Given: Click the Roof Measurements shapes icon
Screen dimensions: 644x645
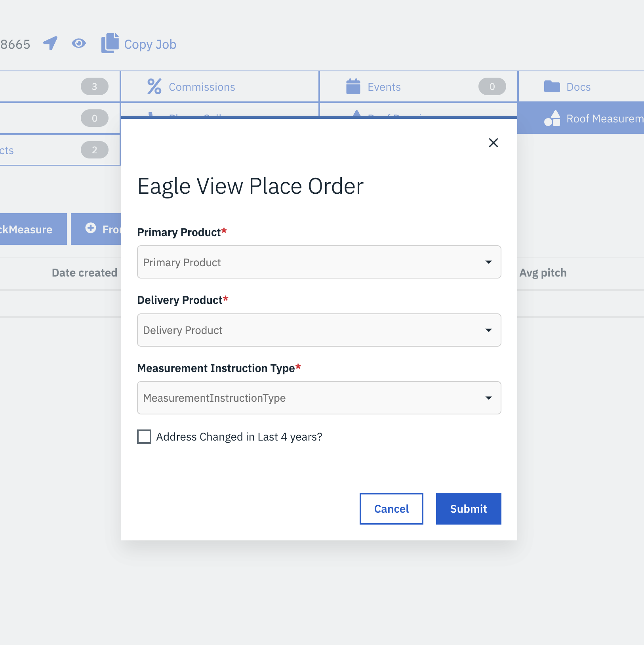Looking at the screenshot, I should pos(552,118).
